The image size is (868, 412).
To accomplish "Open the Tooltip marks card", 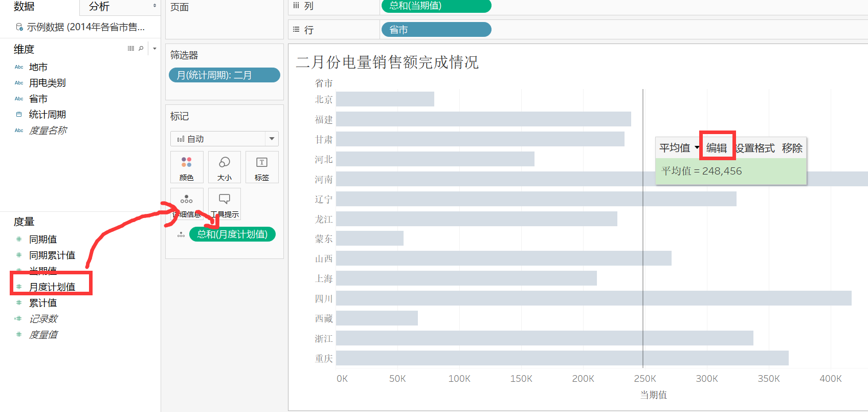I will (224, 204).
